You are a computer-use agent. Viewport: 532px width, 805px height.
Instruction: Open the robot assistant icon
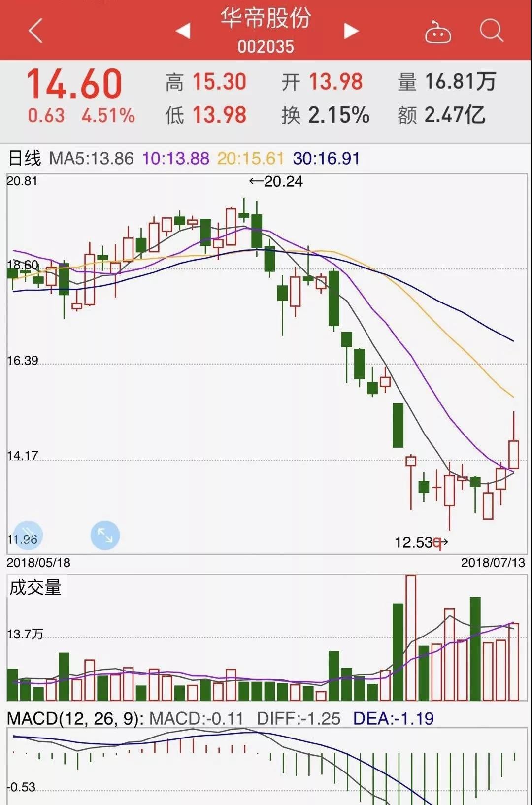tap(438, 32)
